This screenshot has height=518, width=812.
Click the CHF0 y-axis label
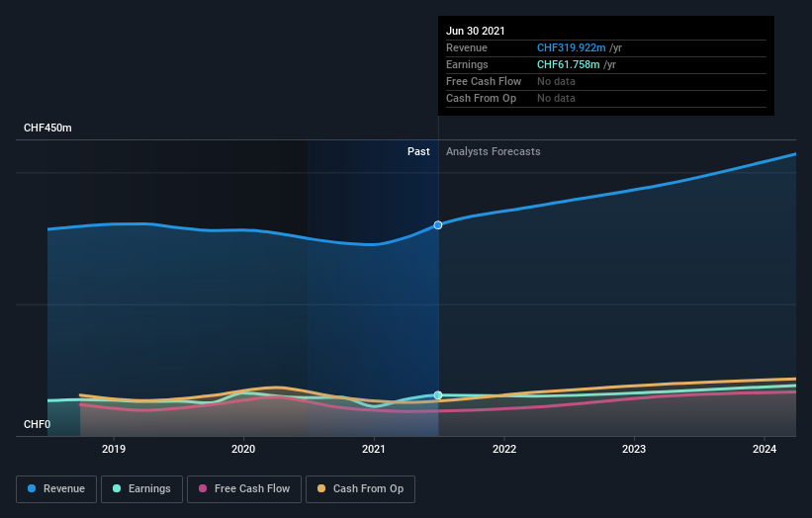tap(38, 424)
